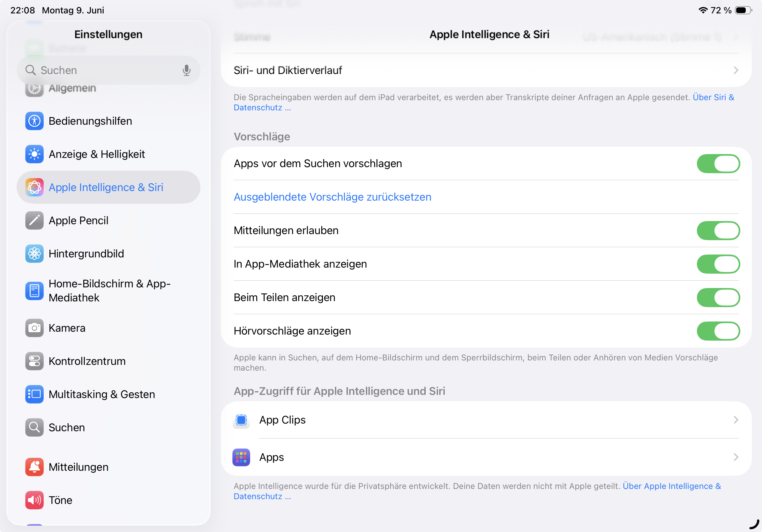Open Töne settings label
762x532 pixels.
tap(60, 500)
